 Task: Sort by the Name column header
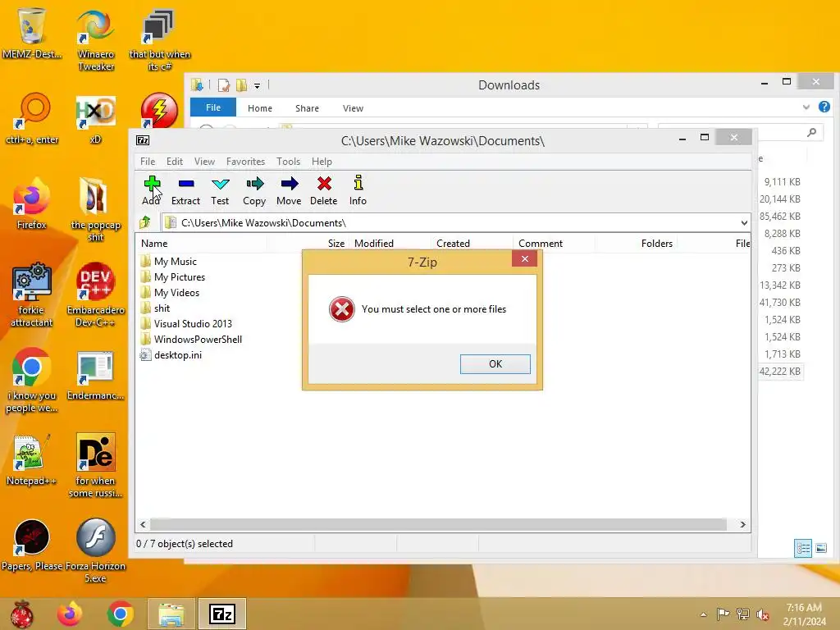tap(201, 243)
